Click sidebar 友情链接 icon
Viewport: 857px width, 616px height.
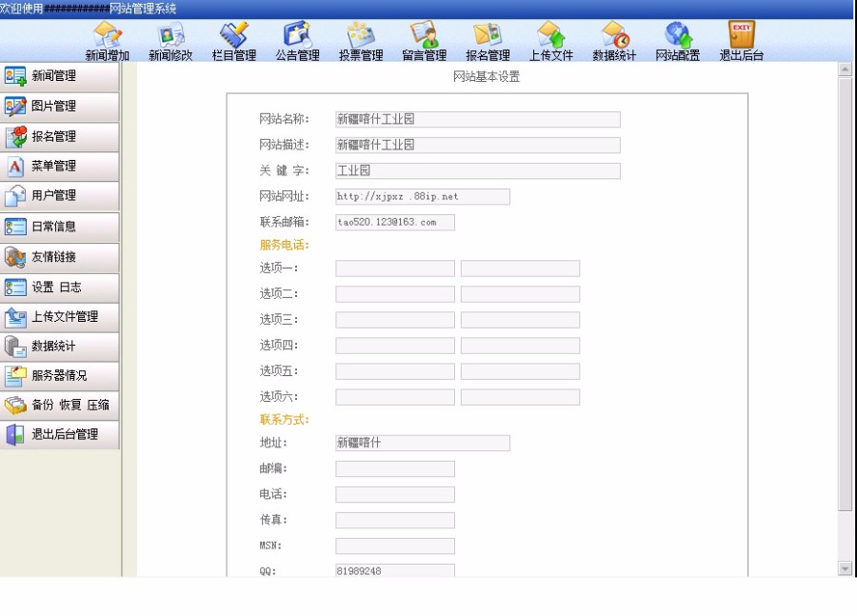(x=14, y=257)
